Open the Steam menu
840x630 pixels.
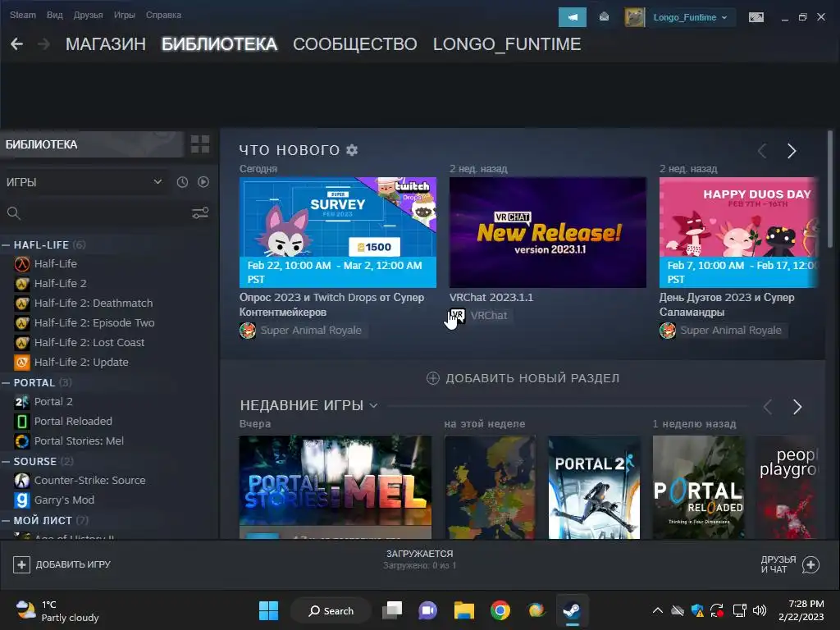(x=22, y=15)
